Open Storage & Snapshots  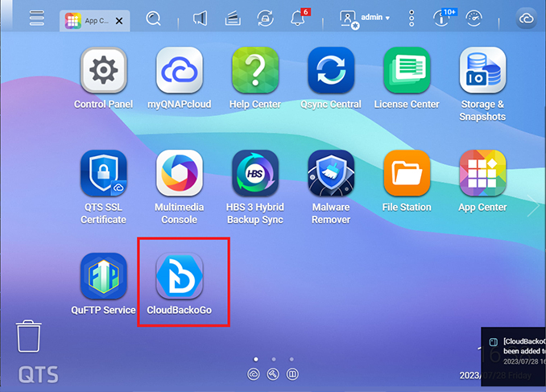482,70
